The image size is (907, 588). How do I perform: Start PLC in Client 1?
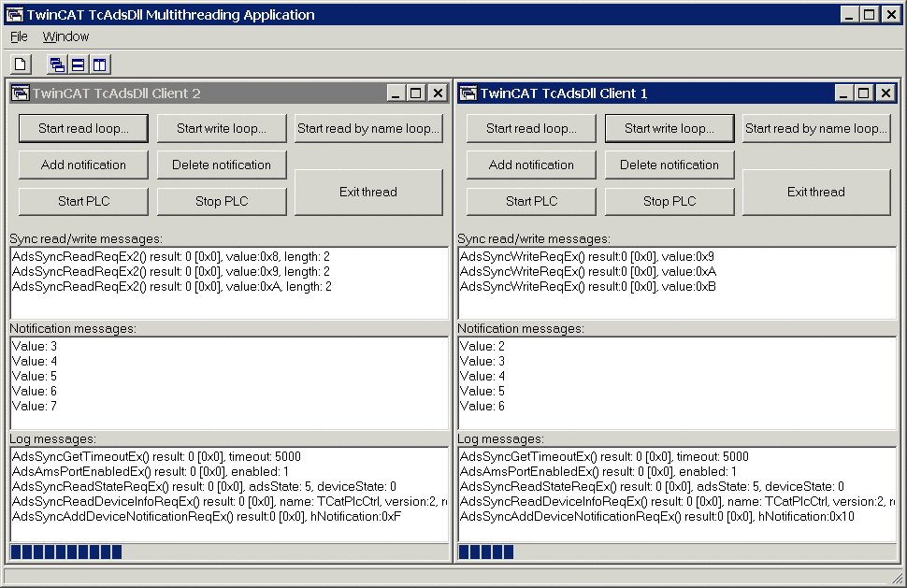click(531, 201)
